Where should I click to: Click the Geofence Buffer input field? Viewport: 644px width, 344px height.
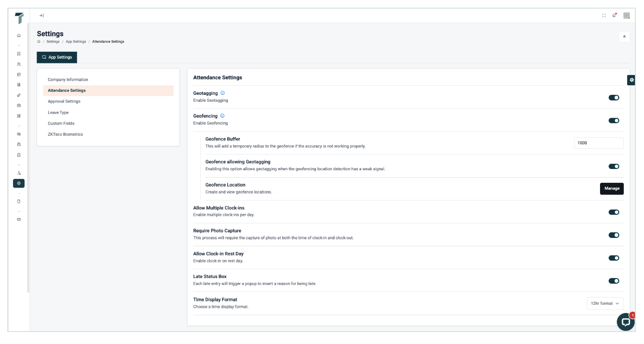pos(598,143)
